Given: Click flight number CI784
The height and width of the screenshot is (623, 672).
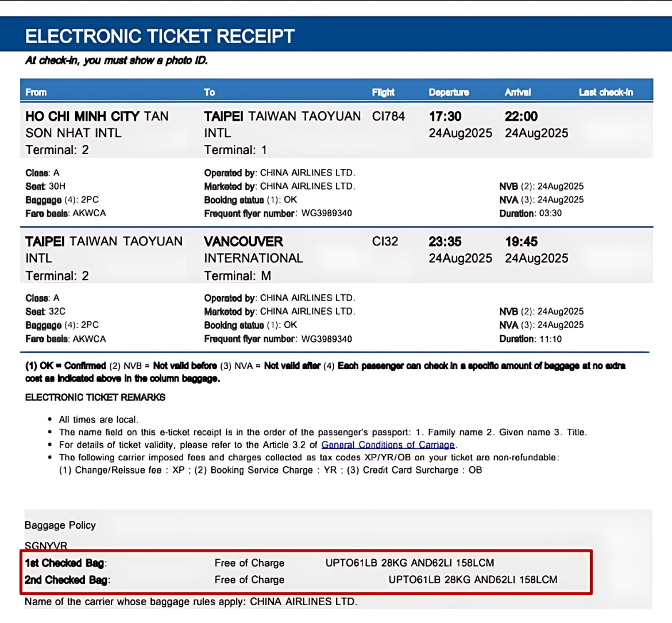Looking at the screenshot, I should pos(388,116).
